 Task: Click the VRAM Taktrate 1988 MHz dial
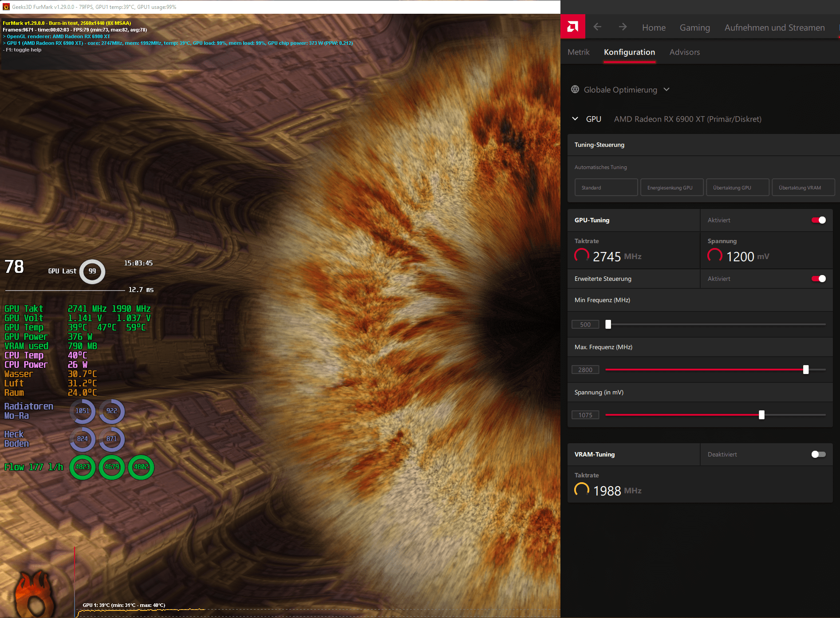click(x=582, y=490)
